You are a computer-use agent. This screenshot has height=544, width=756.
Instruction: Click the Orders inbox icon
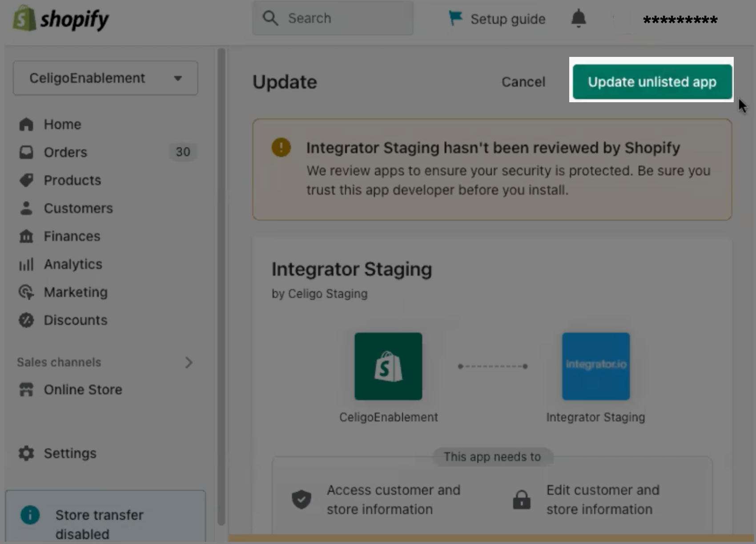(x=26, y=152)
